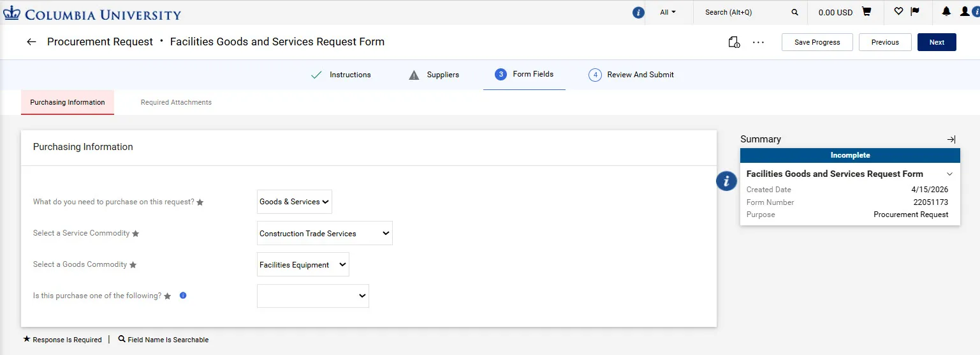Go to the Instructions step
Image resolution: width=980 pixels, height=355 pixels.
[350, 75]
